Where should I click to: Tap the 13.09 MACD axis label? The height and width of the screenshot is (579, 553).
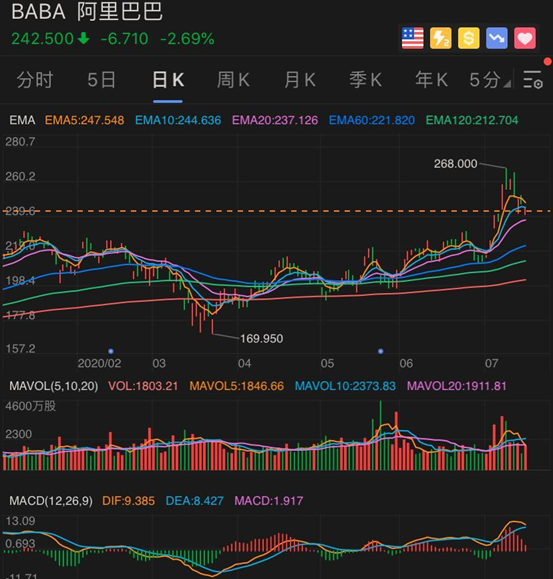point(20,521)
